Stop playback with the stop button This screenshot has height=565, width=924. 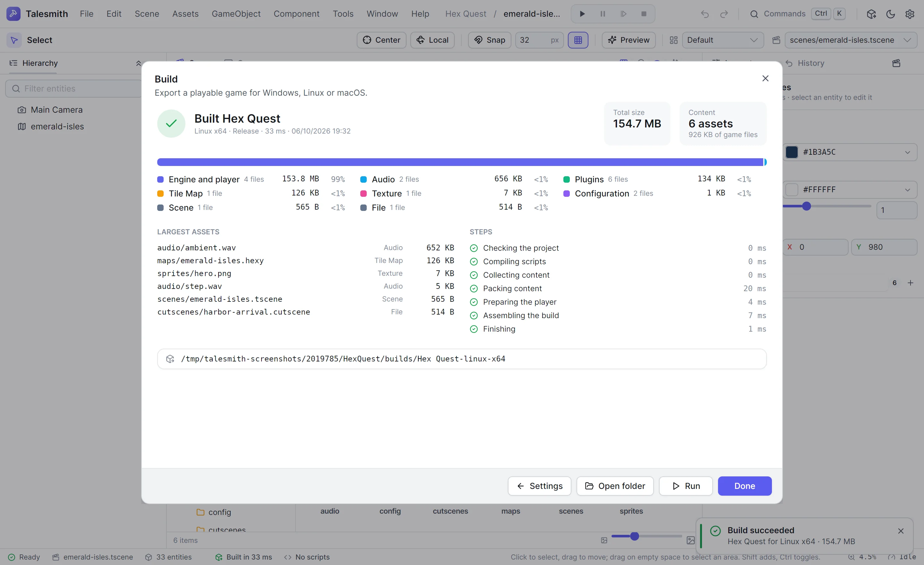tap(644, 14)
